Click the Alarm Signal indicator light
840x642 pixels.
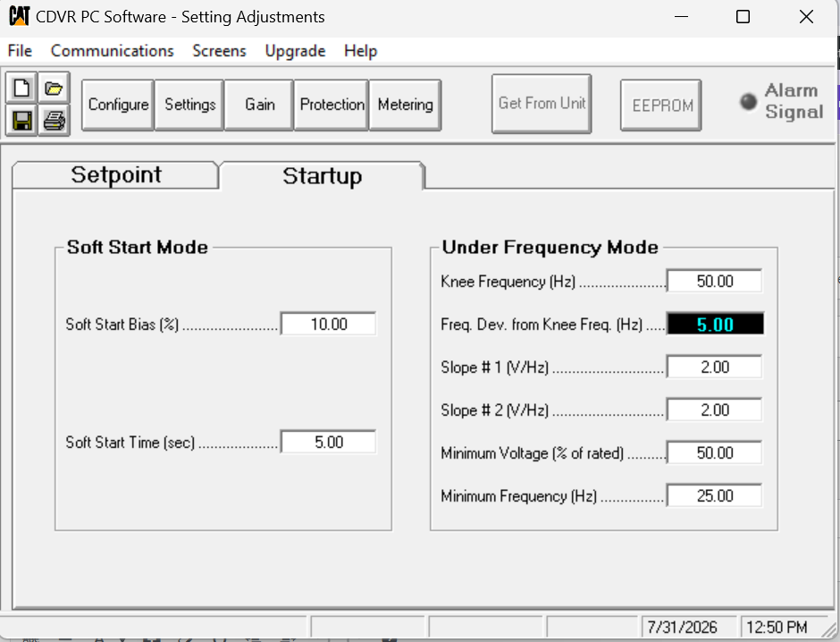748,101
